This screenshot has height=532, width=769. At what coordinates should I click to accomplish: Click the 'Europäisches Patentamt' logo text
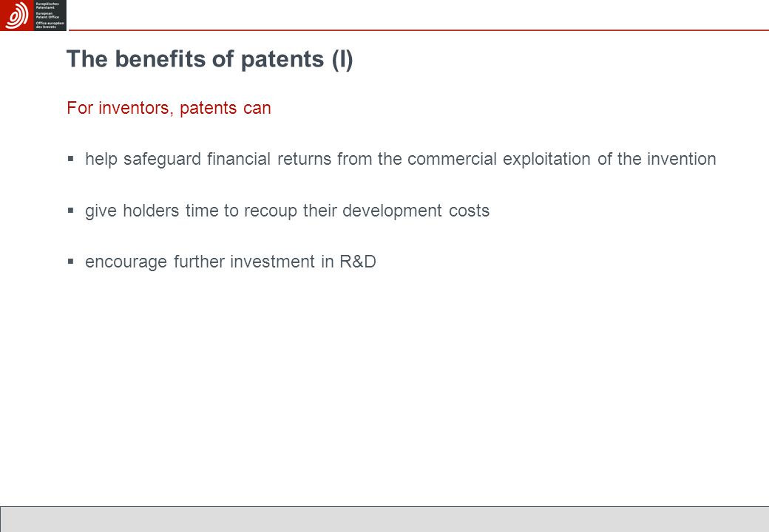point(47,5)
